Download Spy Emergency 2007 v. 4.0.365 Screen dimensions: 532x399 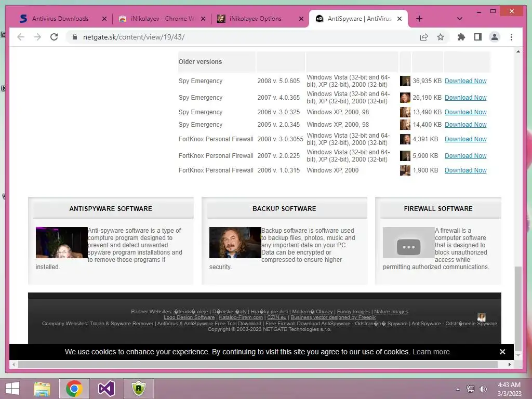[x=465, y=97]
